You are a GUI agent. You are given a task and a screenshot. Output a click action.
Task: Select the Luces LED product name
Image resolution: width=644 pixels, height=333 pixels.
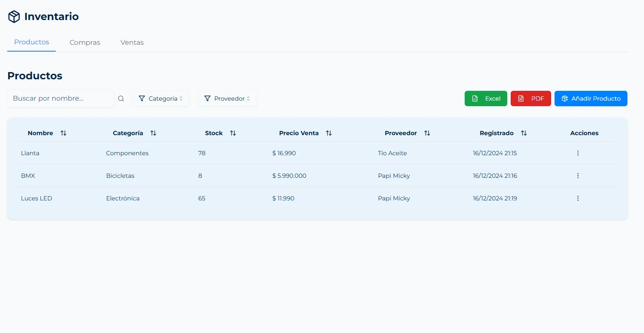pyautogui.click(x=37, y=198)
